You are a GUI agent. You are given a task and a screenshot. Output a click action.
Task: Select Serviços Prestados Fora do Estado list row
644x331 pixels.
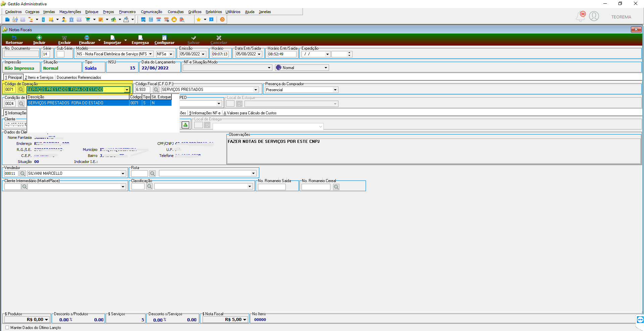pyautogui.click(x=99, y=103)
